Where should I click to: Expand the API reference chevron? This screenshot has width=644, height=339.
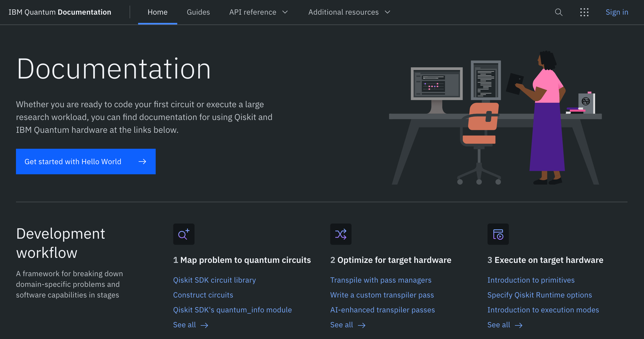[x=285, y=12]
